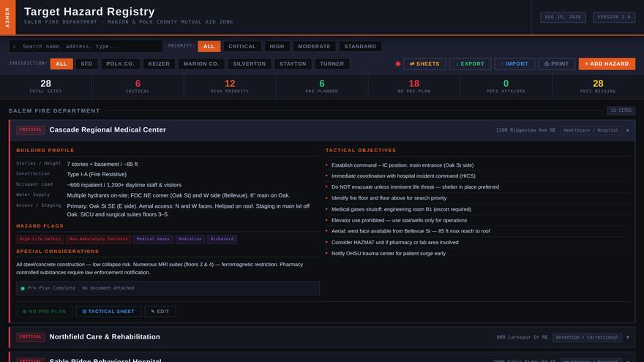Filter by CRITICAL priority
Viewport: 644px width, 362px height.
point(242,46)
